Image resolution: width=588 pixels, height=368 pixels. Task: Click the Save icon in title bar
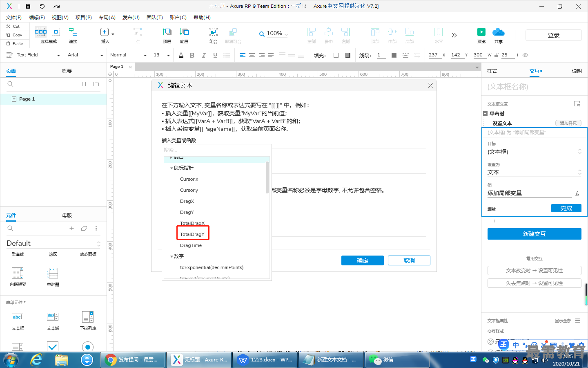28,6
